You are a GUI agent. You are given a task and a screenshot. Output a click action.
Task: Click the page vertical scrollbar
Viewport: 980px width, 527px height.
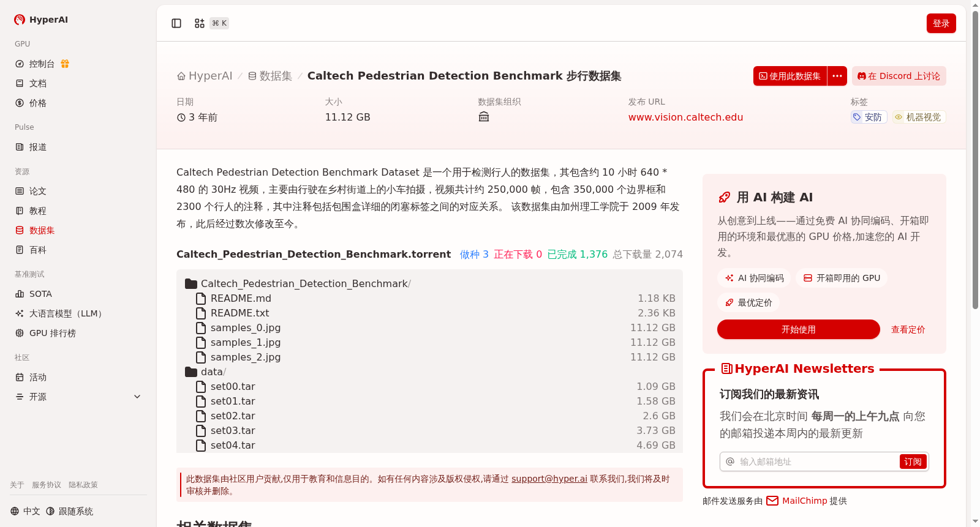(975, 159)
